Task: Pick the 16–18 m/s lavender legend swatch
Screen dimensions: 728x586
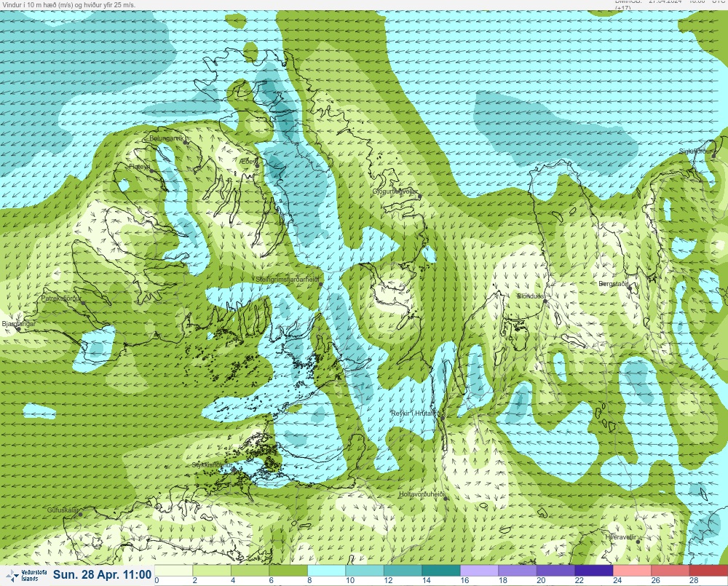Action: [x=480, y=570]
